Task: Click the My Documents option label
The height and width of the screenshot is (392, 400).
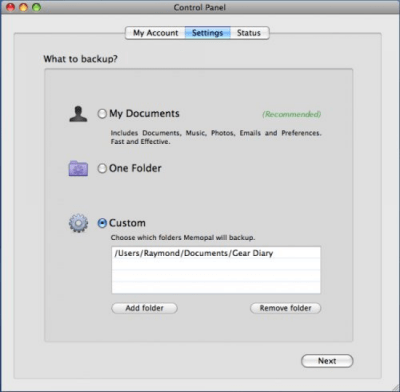Action: point(144,114)
